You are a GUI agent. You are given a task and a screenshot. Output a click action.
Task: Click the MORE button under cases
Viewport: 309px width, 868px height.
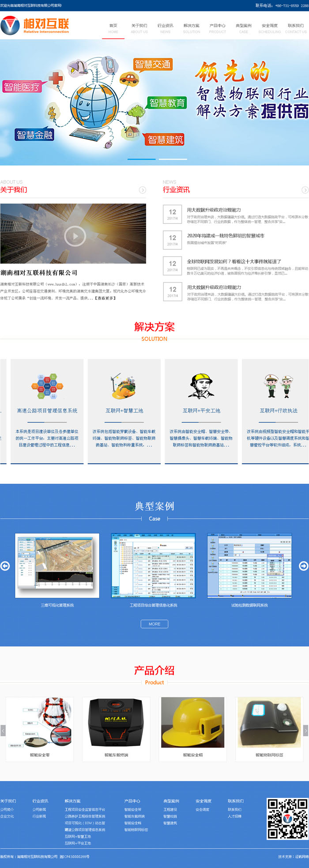pos(154,624)
